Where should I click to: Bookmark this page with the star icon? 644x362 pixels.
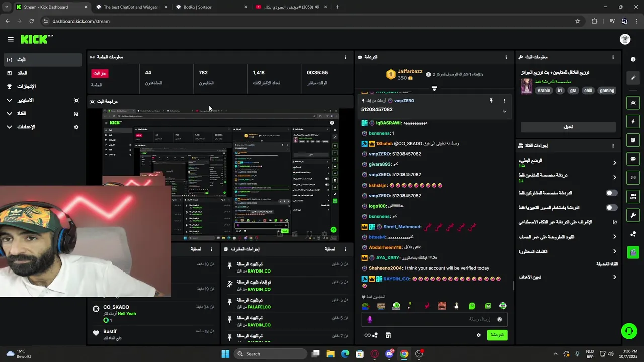[578, 21]
